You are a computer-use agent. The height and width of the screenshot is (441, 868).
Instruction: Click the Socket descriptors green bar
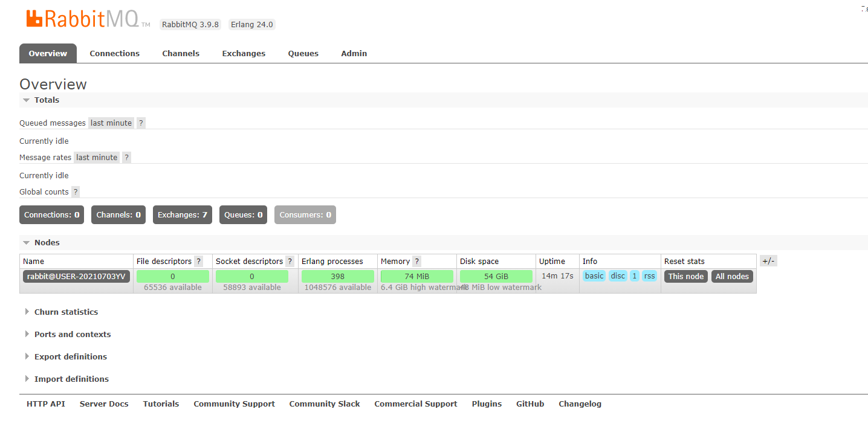click(x=252, y=277)
